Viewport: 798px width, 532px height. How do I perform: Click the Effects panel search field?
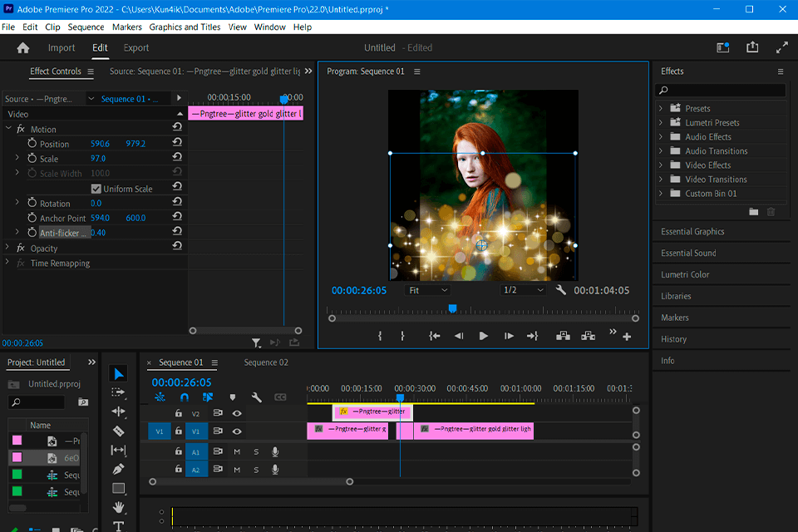[x=721, y=90]
